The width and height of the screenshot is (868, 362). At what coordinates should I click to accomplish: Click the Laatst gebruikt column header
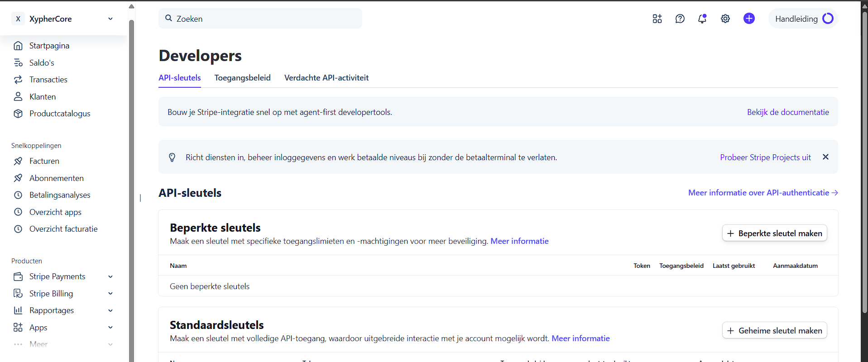point(734,266)
